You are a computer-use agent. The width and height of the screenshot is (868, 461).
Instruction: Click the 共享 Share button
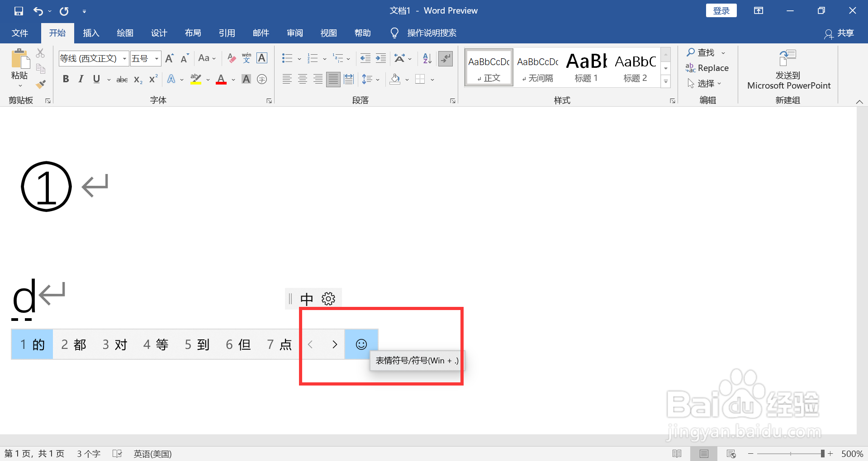click(839, 33)
